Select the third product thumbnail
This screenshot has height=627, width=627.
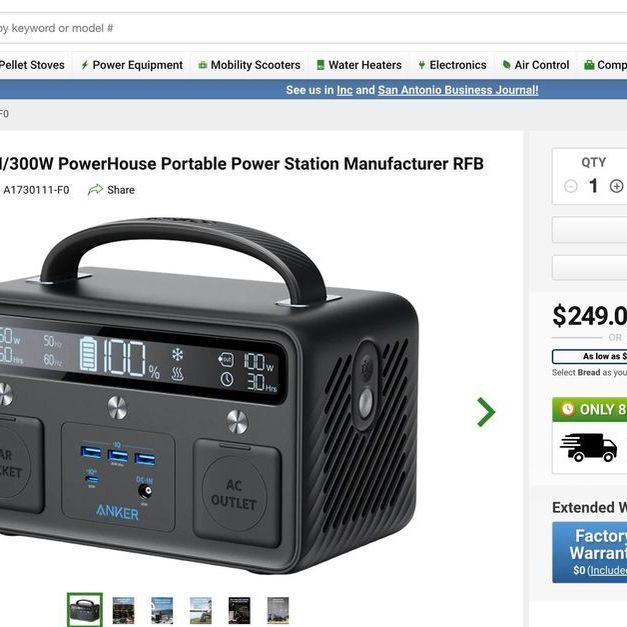point(162,610)
